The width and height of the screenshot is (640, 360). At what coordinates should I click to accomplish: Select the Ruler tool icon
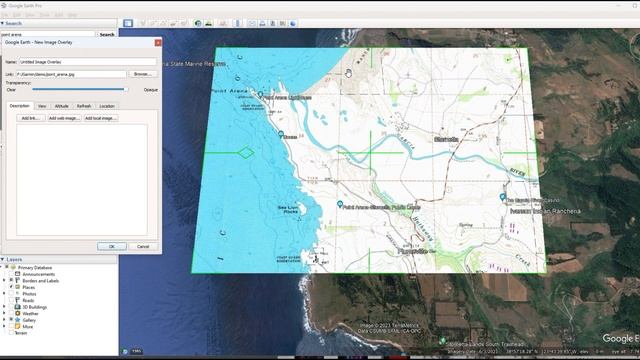click(238, 23)
